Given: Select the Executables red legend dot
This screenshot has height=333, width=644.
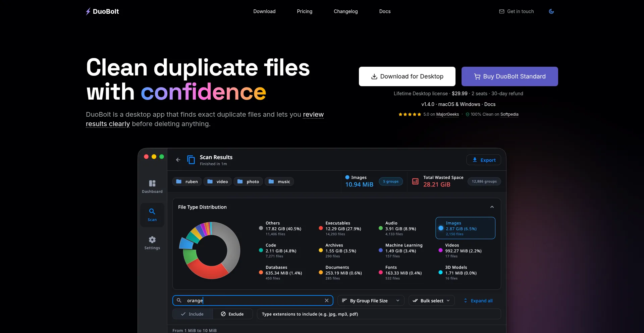Looking at the screenshot, I should click(321, 228).
